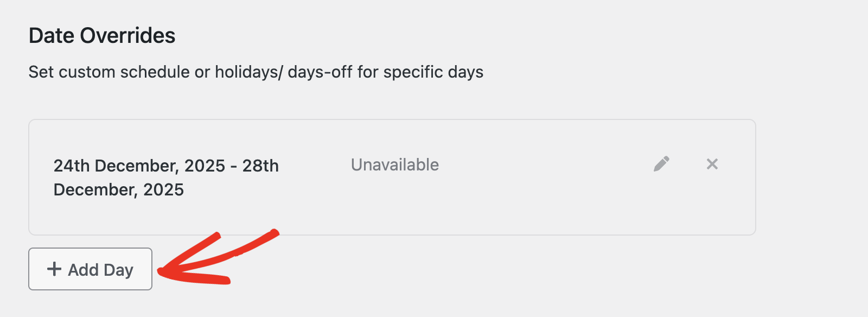Select Add Day to create a new override
868x317 pixels.
[90, 269]
